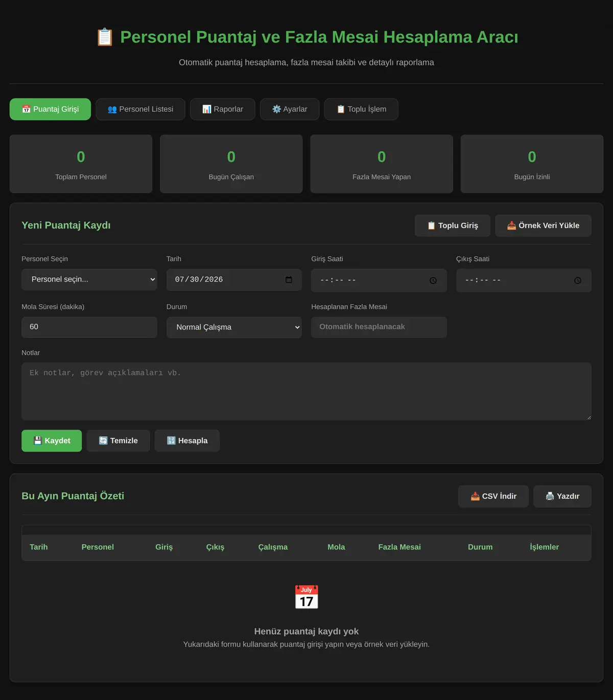Load sample data with Örnek Veri Yükle
The image size is (613, 700).
pos(544,225)
